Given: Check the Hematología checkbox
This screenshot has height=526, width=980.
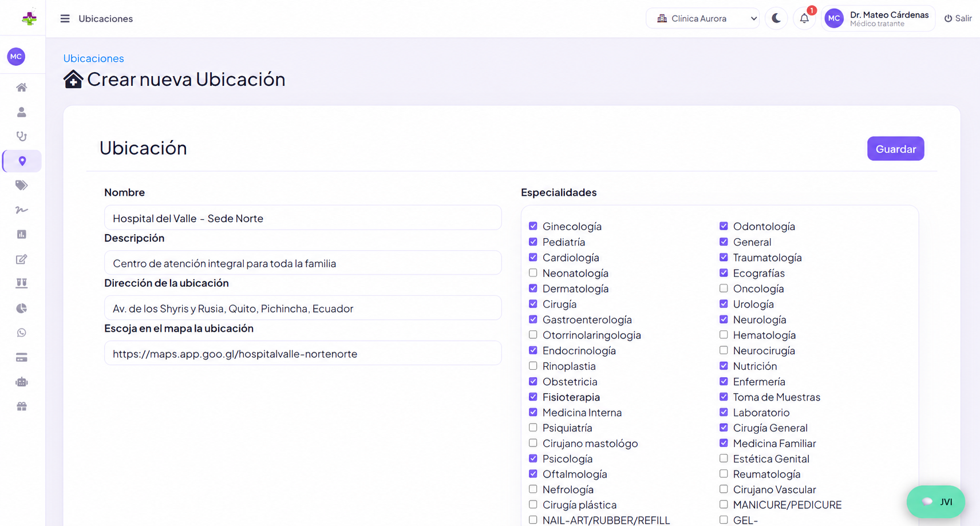Looking at the screenshot, I should [724, 335].
